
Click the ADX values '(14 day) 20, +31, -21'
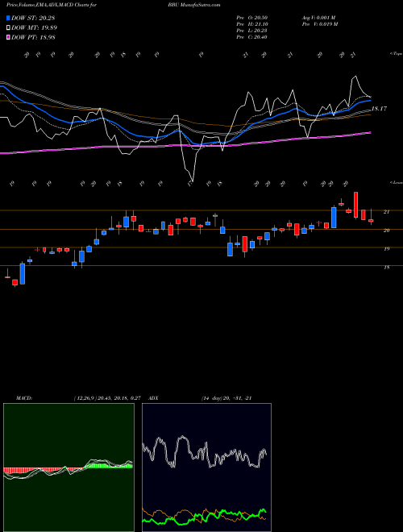point(226,398)
